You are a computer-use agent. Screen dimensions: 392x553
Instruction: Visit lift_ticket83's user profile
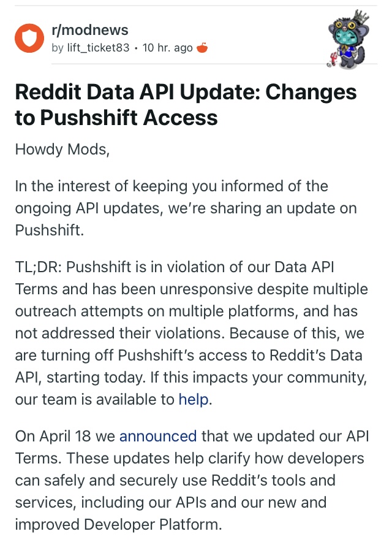(98, 48)
